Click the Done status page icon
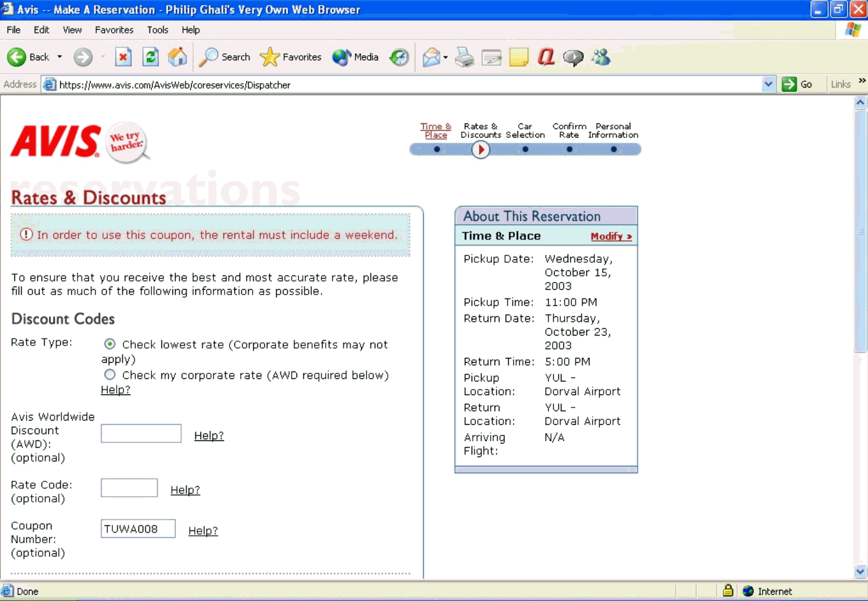This screenshot has height=601, width=868. pyautogui.click(x=7, y=591)
